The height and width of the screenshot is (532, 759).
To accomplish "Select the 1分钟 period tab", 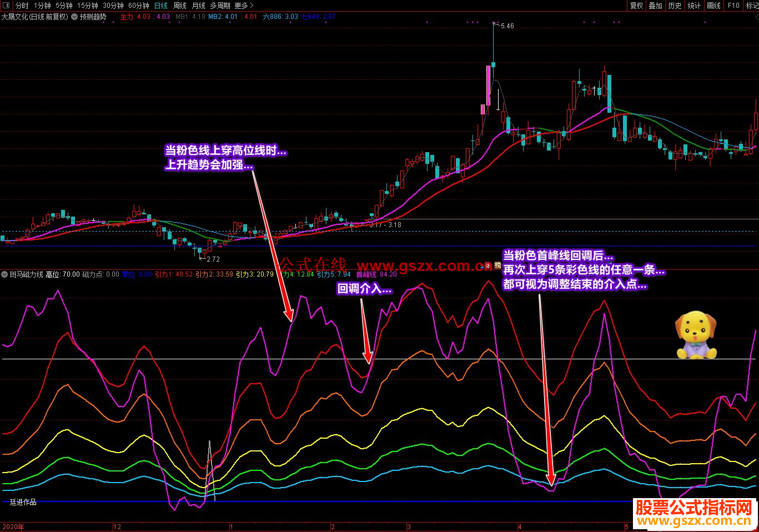I will coord(42,6).
